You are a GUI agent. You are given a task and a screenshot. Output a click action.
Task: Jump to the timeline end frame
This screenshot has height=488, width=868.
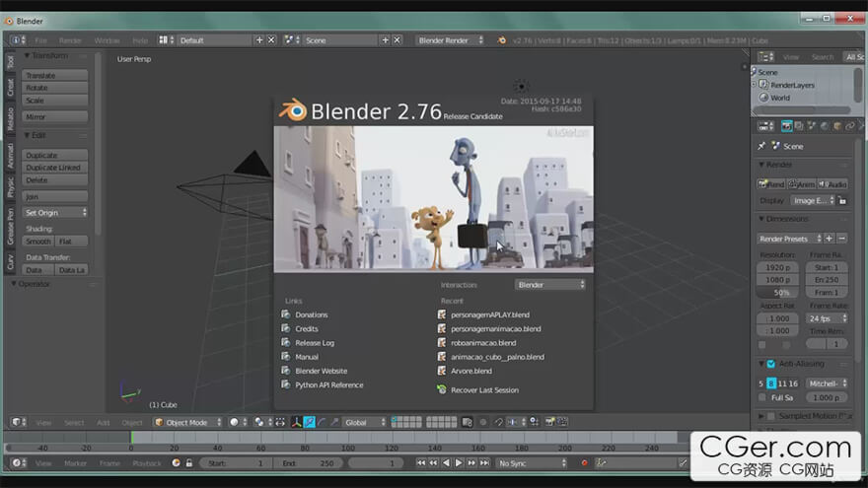click(484, 463)
